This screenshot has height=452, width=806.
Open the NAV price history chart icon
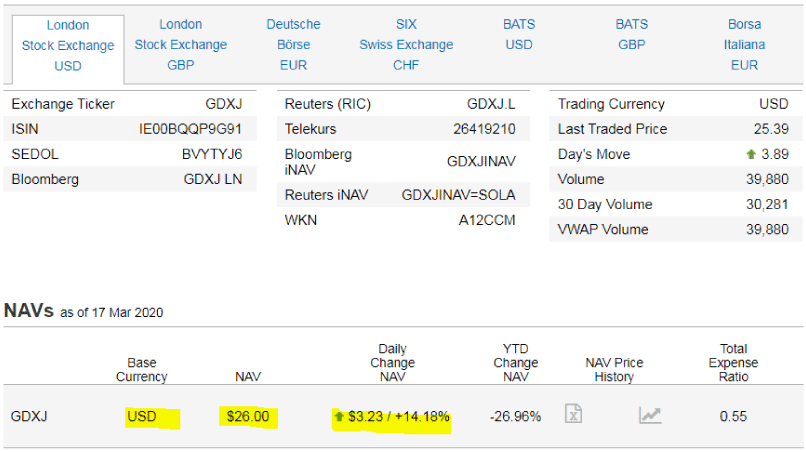(650, 415)
